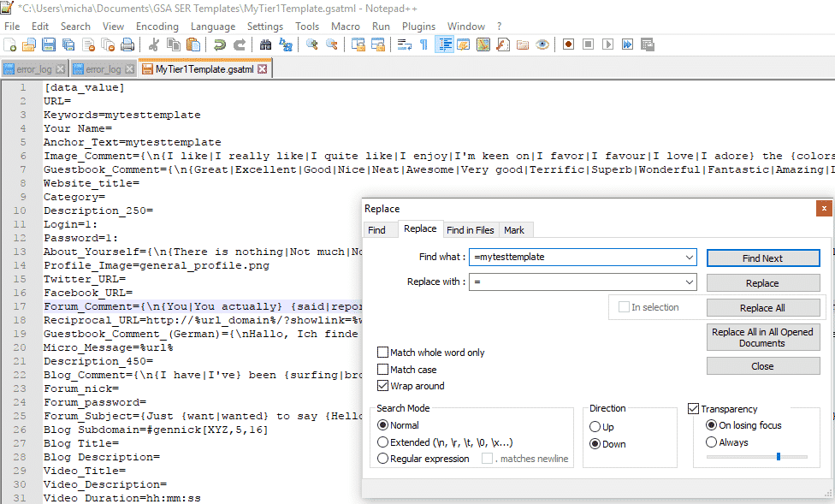Open Find with the binoculars icon
This screenshot has height=504, width=835.
pos(265,44)
